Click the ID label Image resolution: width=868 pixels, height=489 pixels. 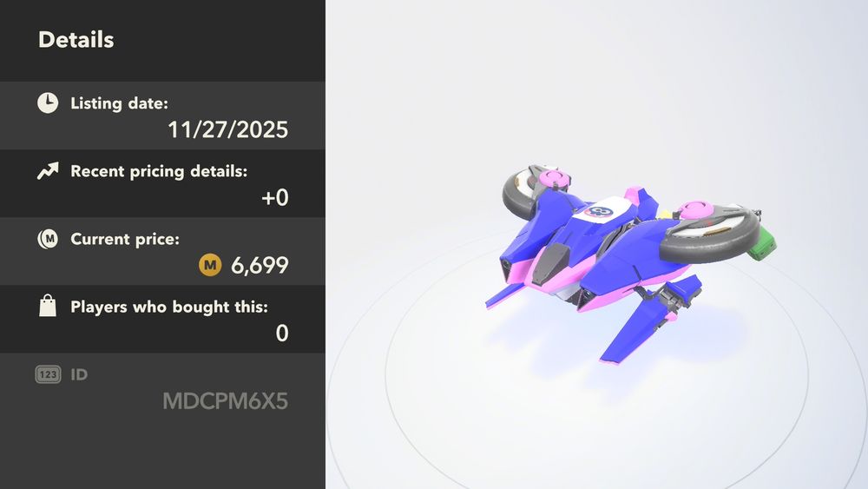click(79, 375)
